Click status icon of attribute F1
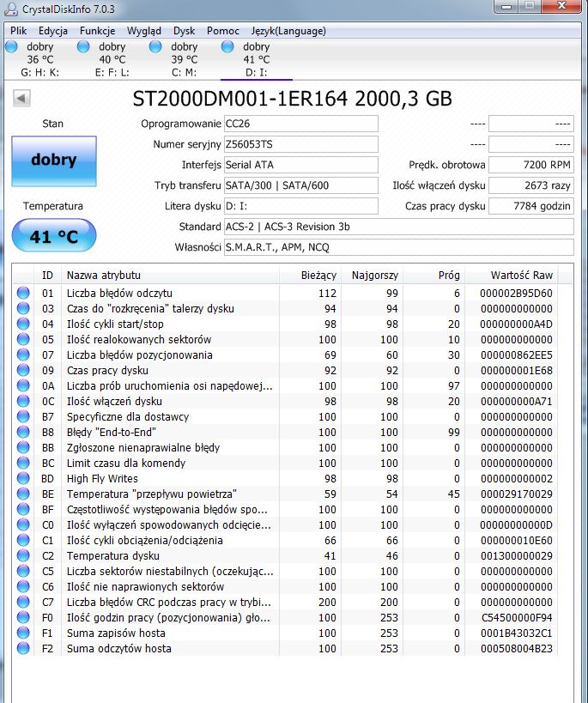Viewport: 588px width, 703px height. [23, 633]
